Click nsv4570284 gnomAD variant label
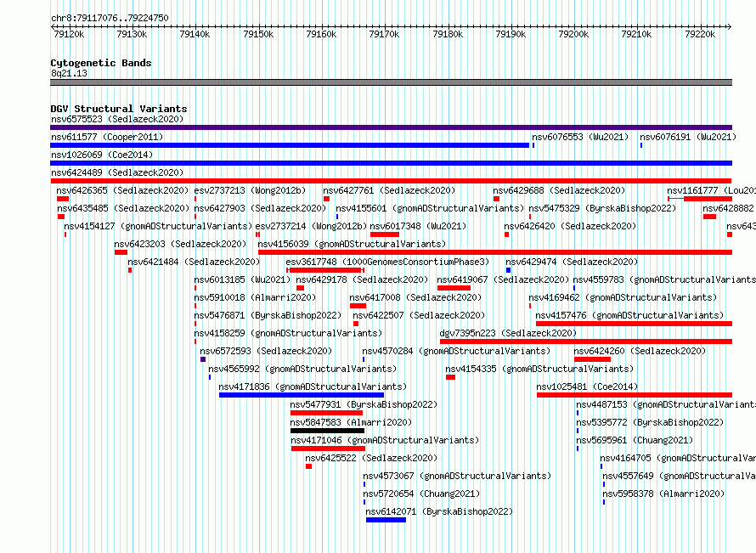This screenshot has width=756, height=553. click(x=456, y=351)
